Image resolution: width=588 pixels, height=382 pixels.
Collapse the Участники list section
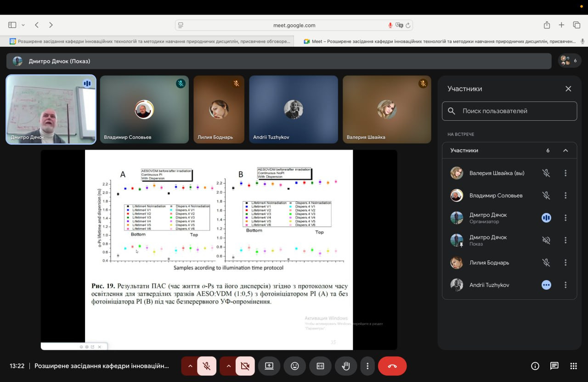[x=565, y=151]
